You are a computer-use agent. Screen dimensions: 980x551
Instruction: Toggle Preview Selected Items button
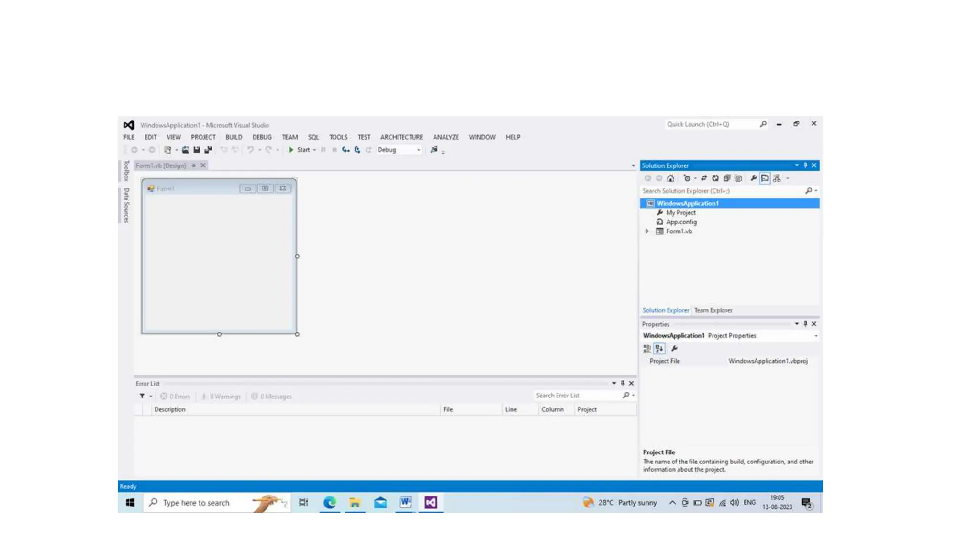point(765,178)
